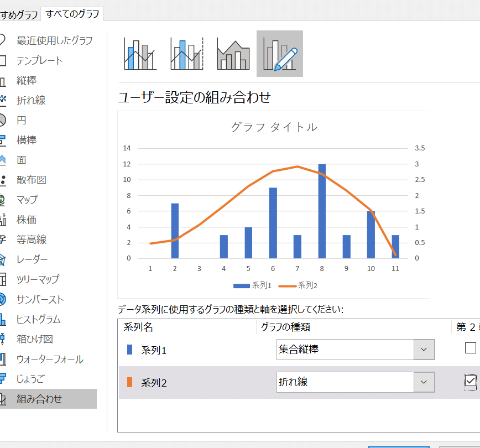Open the 円 pie chart category
Screen dimensions: 480x448
21,120
